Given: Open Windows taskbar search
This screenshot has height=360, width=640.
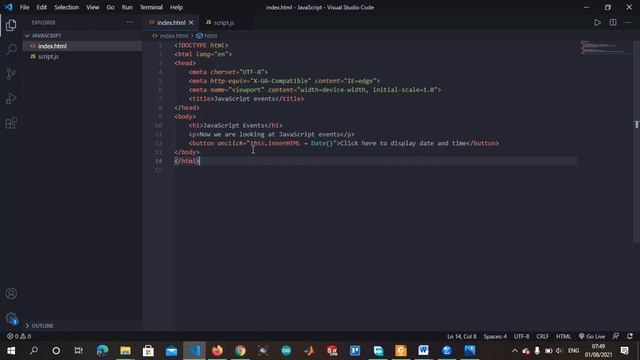Looking at the screenshot, I should (34, 351).
